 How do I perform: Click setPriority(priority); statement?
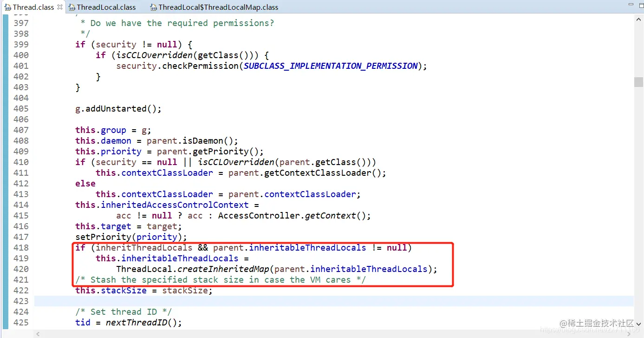pos(131,237)
